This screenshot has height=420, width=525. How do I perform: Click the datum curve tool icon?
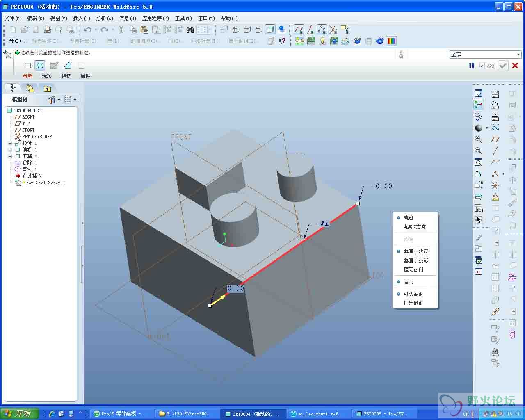[x=495, y=162]
